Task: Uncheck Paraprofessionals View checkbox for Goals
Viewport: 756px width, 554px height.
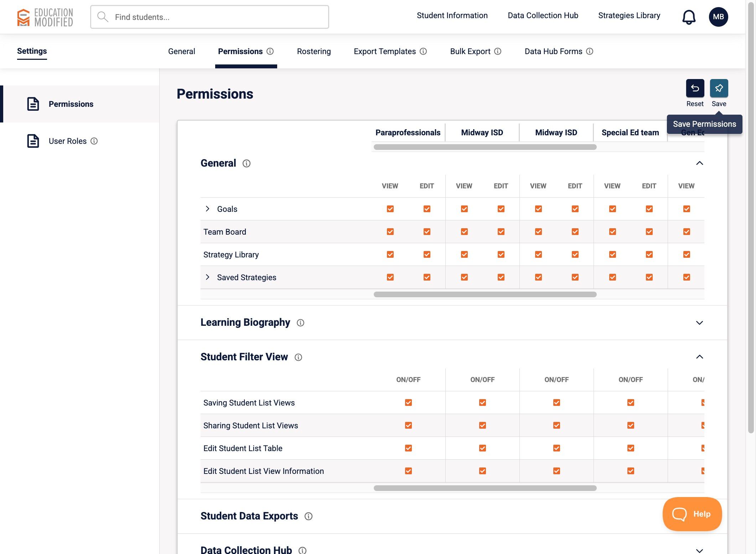Action: [x=390, y=209]
